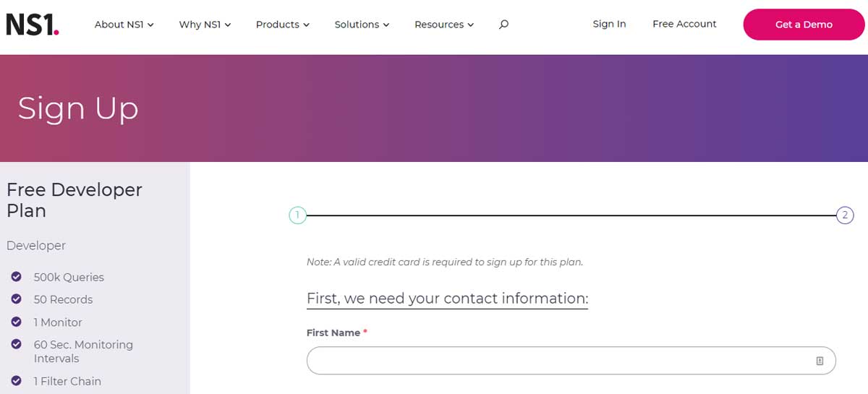Select step 1 circle in progress bar

coord(297,215)
